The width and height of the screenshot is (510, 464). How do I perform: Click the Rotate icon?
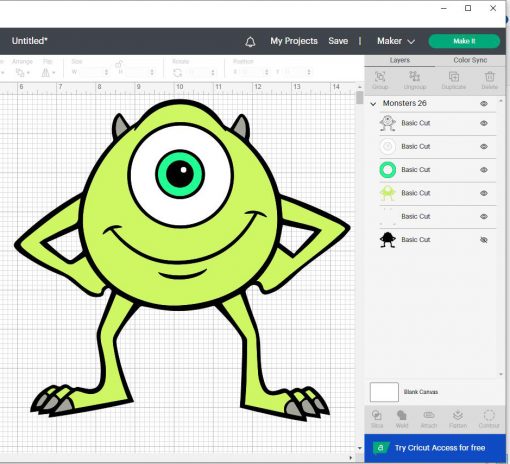177,72
